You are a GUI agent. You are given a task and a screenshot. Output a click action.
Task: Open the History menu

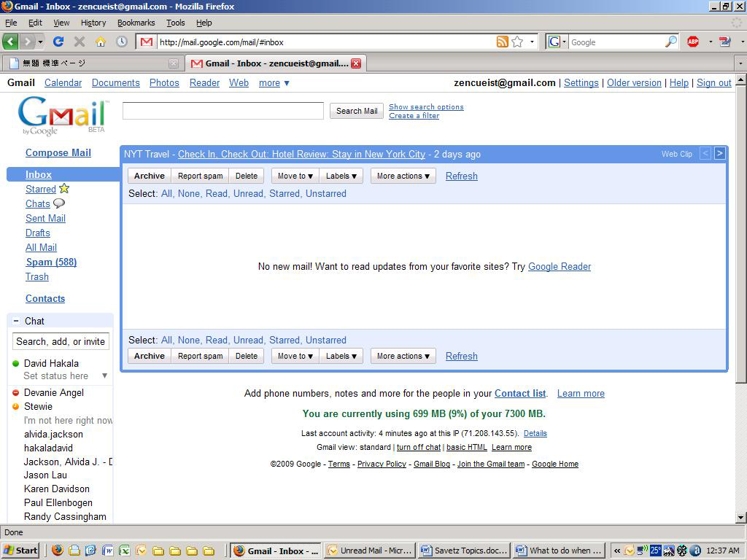93,23
